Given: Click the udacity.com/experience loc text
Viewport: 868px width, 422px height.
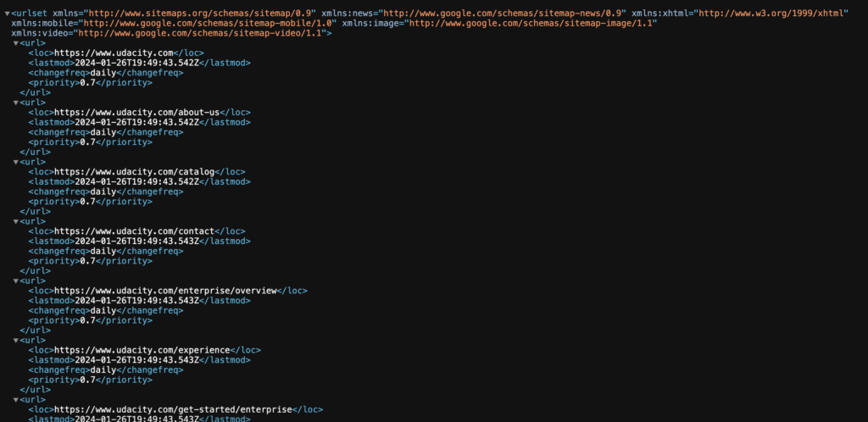Looking at the screenshot, I should point(142,350).
